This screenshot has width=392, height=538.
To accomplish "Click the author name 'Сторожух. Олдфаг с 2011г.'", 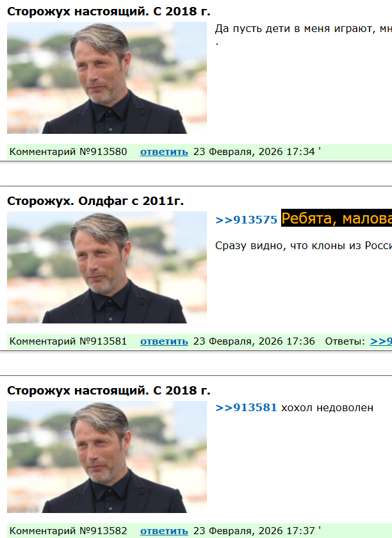I will [95, 201].
